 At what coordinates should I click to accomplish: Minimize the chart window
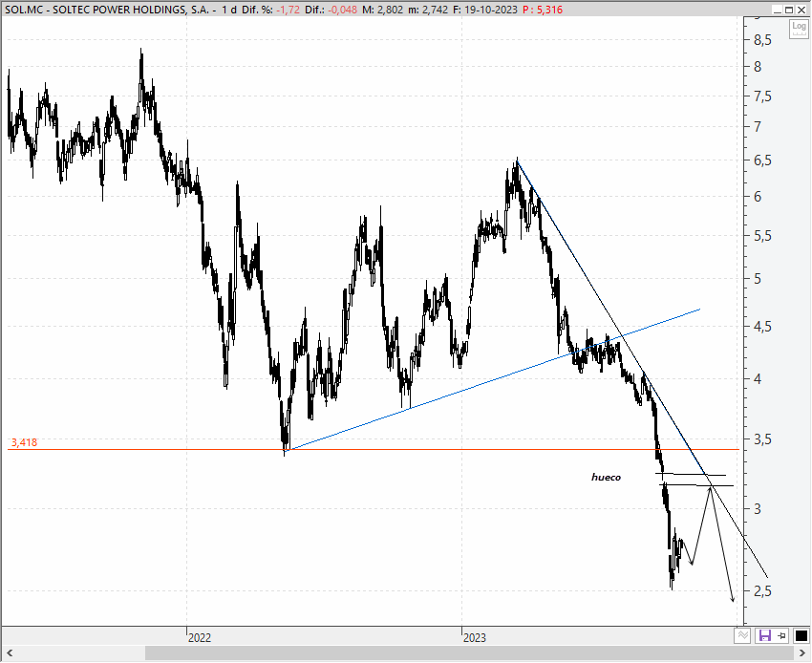[x=778, y=10]
